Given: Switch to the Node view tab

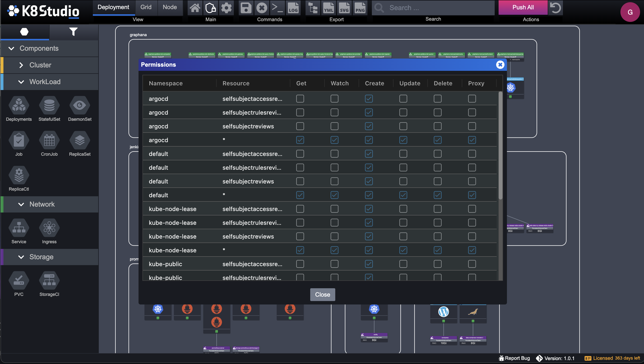Looking at the screenshot, I should click(170, 7).
